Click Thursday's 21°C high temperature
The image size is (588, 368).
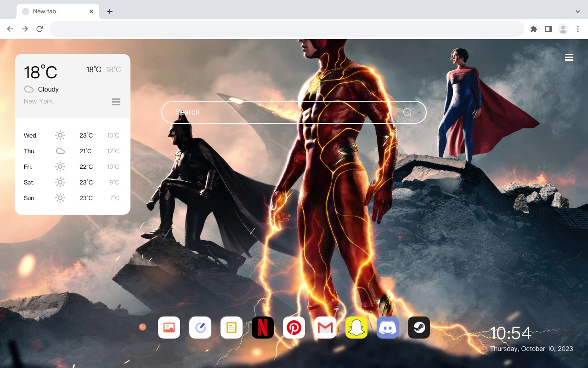(x=86, y=151)
